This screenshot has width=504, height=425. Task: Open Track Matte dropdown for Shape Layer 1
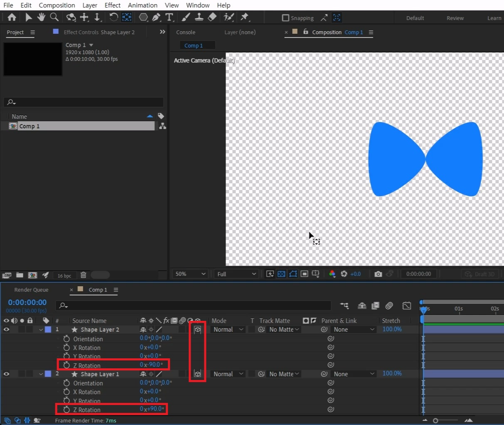284,374
